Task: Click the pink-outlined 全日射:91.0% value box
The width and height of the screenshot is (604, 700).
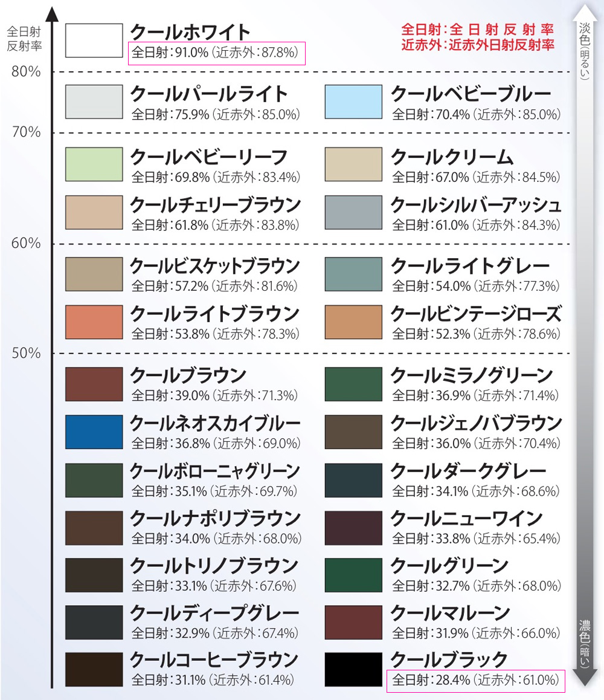Action: 217,53
